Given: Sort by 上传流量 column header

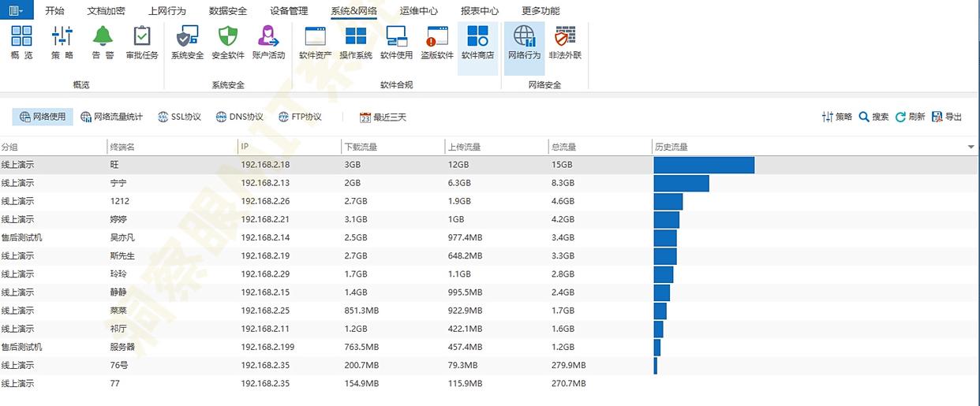Looking at the screenshot, I should (x=496, y=147).
